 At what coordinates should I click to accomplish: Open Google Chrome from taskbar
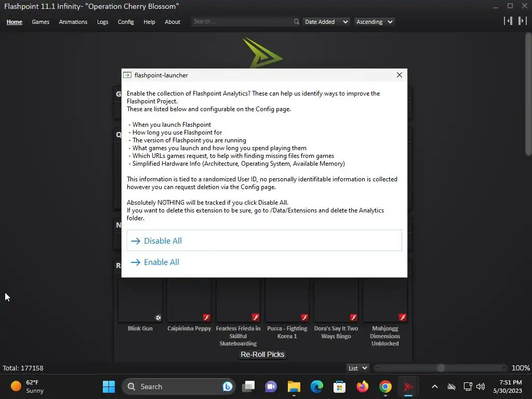(385, 387)
